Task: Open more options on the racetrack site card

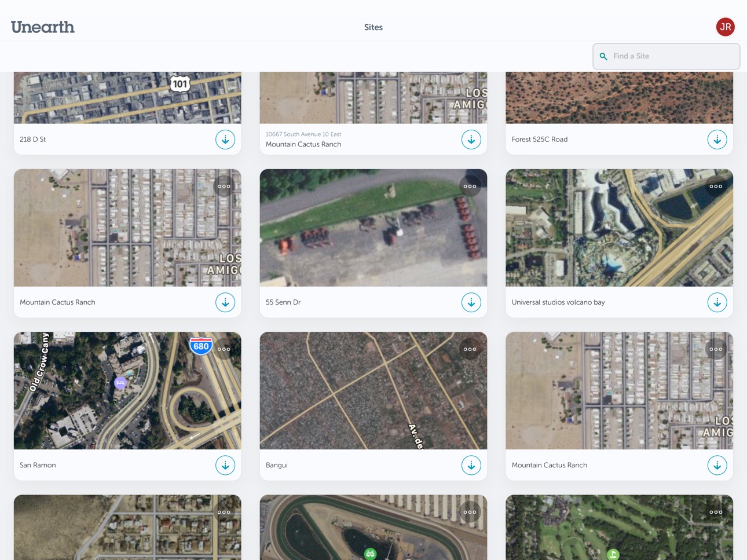Action: (x=470, y=512)
